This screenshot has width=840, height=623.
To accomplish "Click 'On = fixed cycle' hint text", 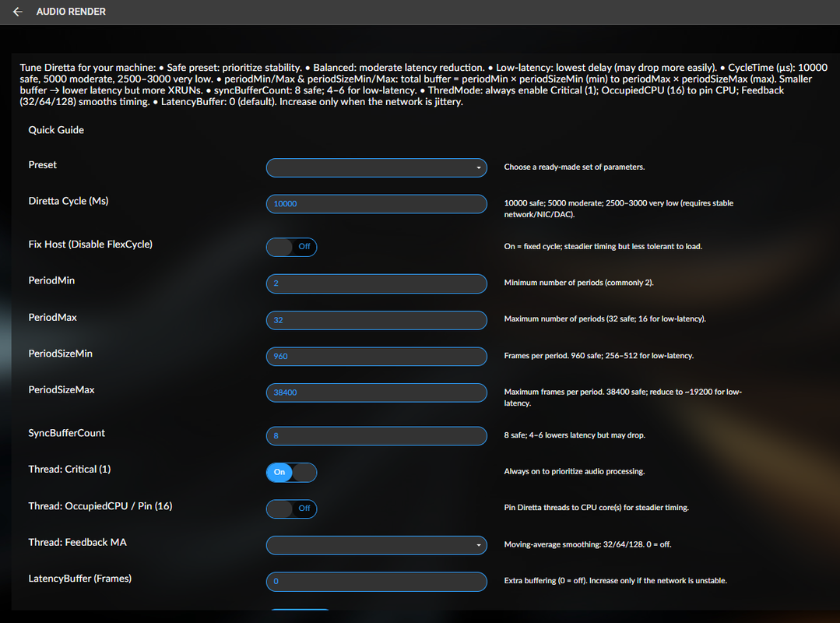I will click(603, 246).
